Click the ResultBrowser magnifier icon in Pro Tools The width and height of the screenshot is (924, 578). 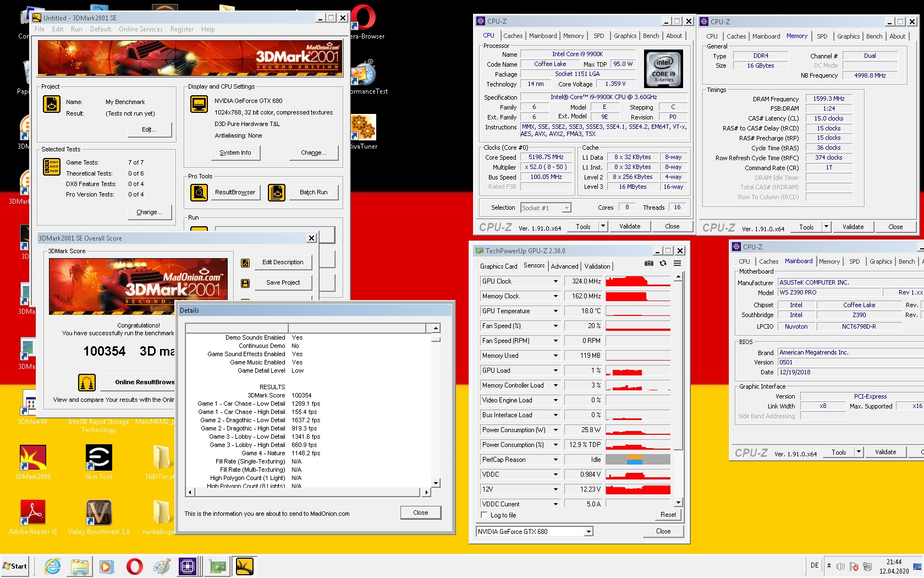click(199, 193)
